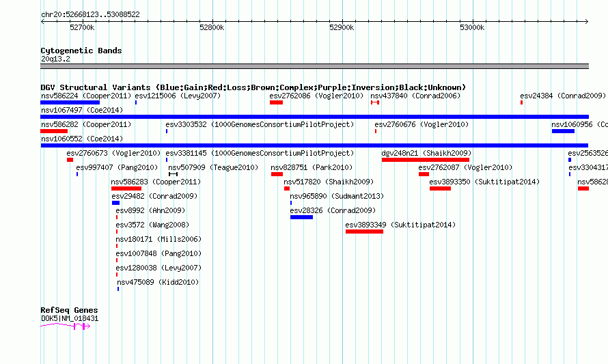Click the esv2762086 (Vogler2010) label

(316, 96)
